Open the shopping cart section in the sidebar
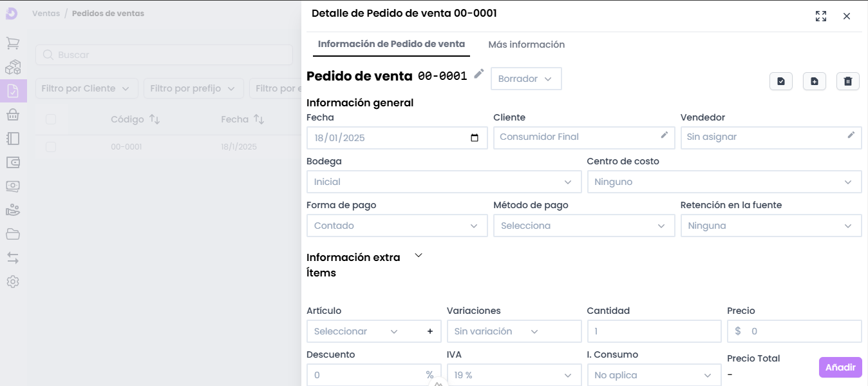 [13, 43]
